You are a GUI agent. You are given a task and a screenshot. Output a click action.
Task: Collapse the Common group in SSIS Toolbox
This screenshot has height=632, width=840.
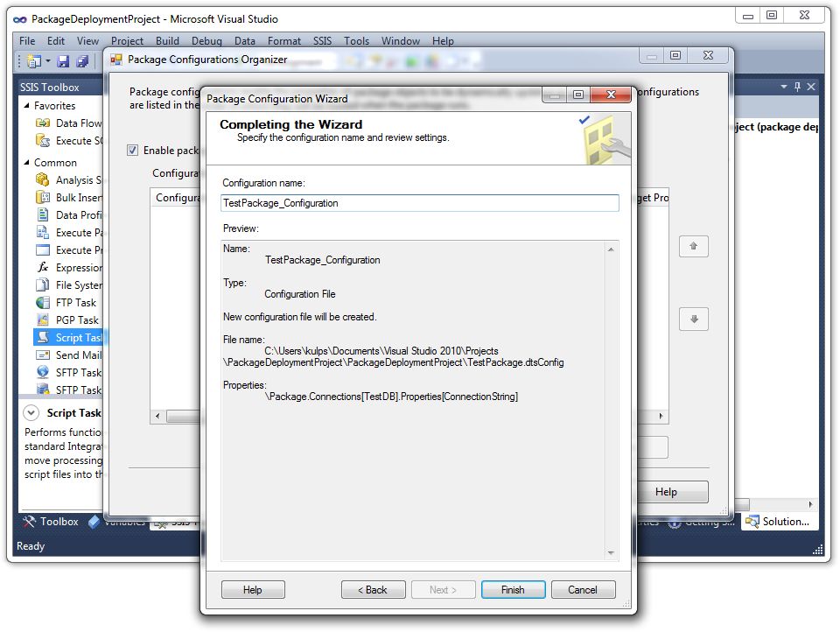27,163
